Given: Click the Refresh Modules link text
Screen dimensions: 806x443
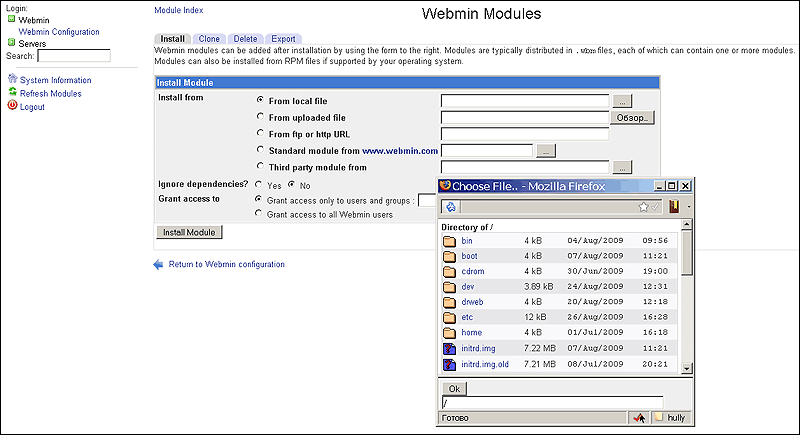Looking at the screenshot, I should tap(51, 94).
